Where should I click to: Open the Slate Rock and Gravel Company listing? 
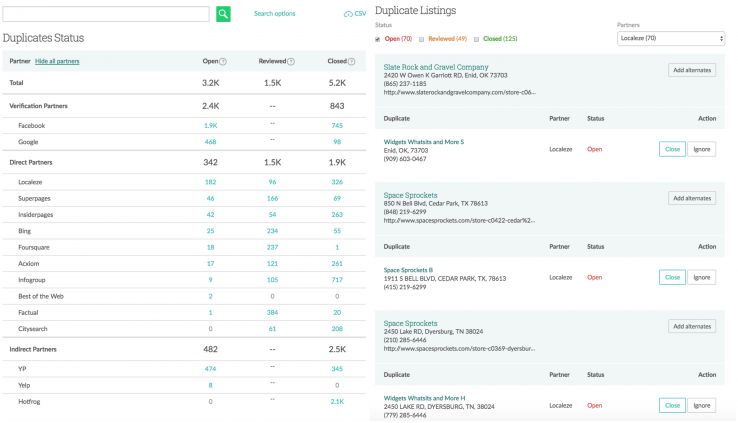click(437, 66)
